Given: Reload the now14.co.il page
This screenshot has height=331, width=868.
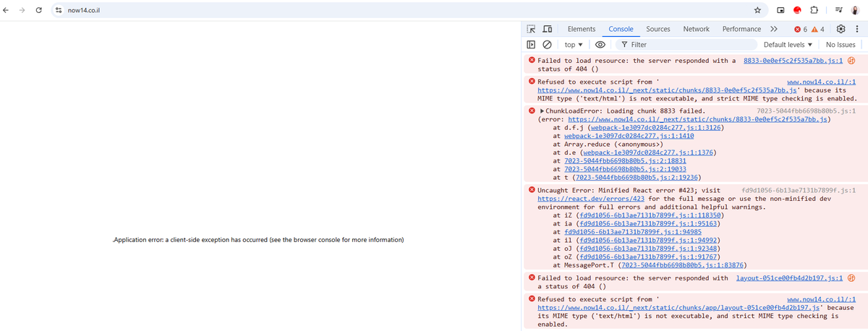Looking at the screenshot, I should (x=38, y=10).
